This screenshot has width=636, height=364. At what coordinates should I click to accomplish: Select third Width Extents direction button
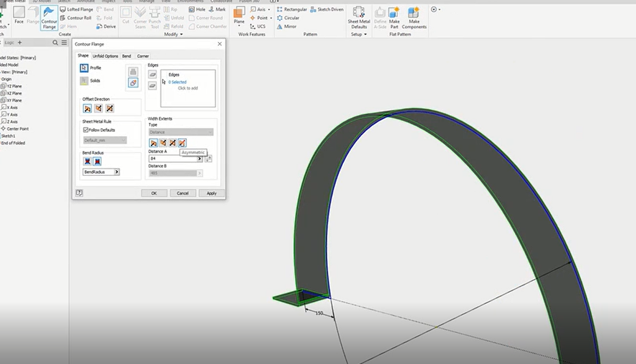[x=172, y=143]
